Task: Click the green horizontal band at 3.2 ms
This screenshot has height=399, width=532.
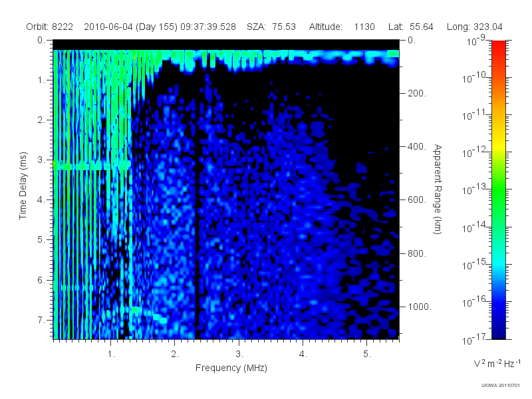Action: tap(92, 166)
